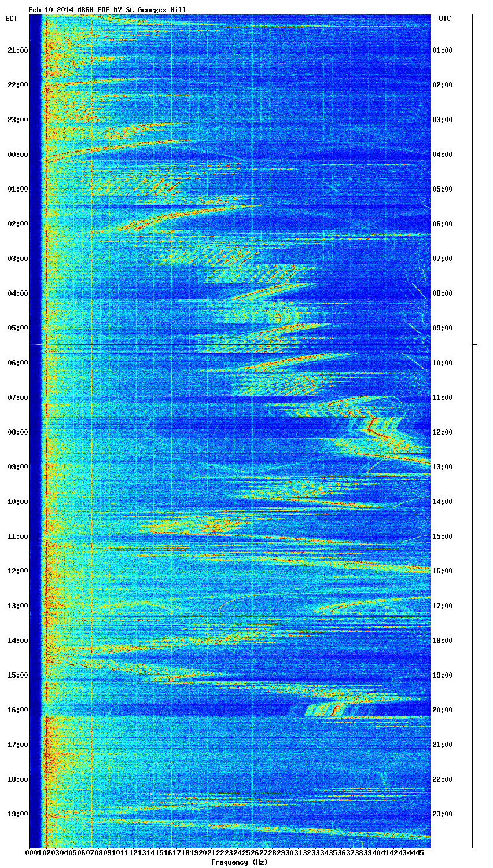Select the 07:00 label on the ECT axis
The height and width of the screenshot is (868, 493).
click(x=18, y=398)
